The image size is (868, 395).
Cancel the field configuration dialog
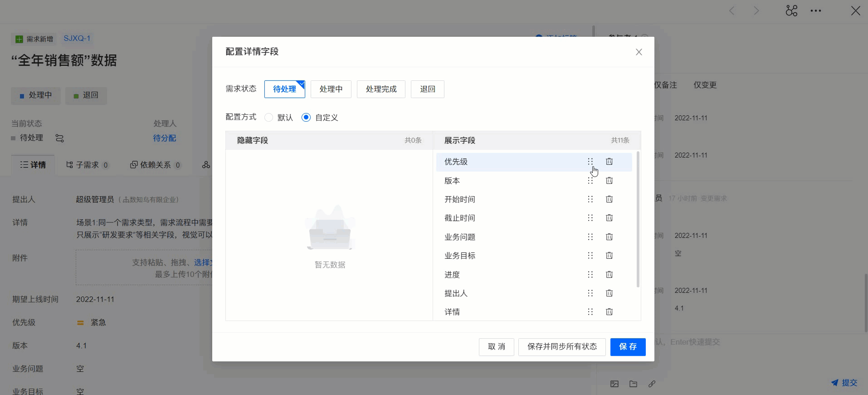496,347
